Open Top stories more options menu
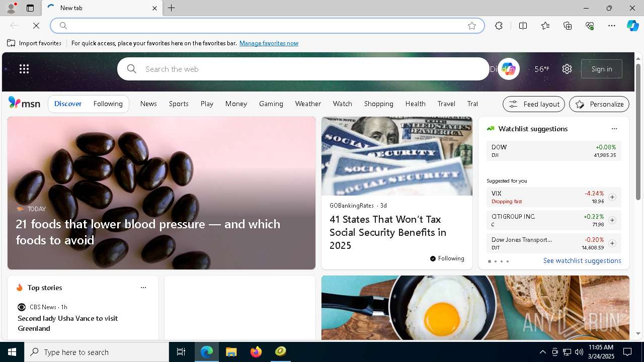 143,288
